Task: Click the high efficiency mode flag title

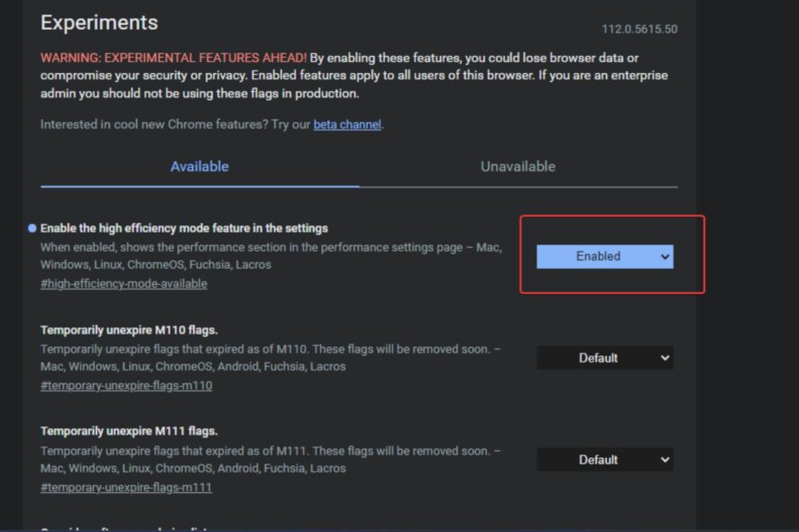Action: 184,228
